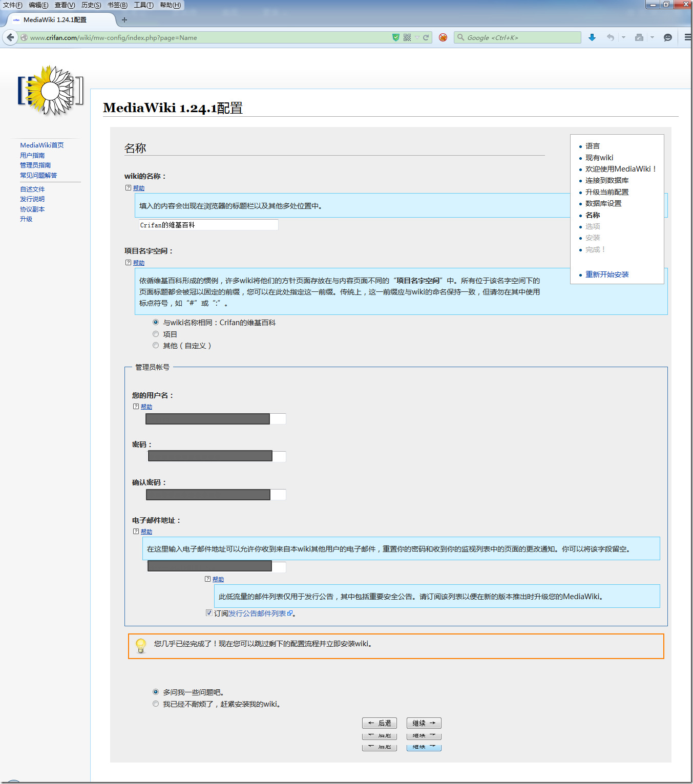Click the 后退 button
The image size is (693, 784).
tap(380, 723)
